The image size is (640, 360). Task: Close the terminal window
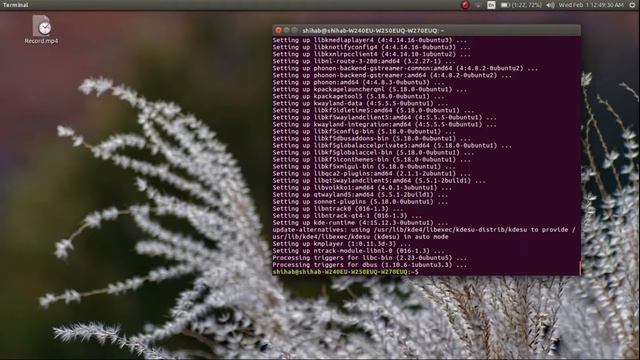click(x=278, y=30)
